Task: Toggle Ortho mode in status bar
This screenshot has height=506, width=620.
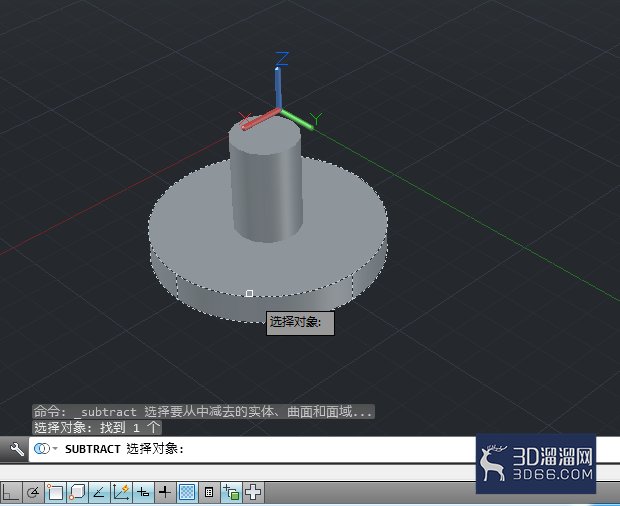Action: (11, 492)
